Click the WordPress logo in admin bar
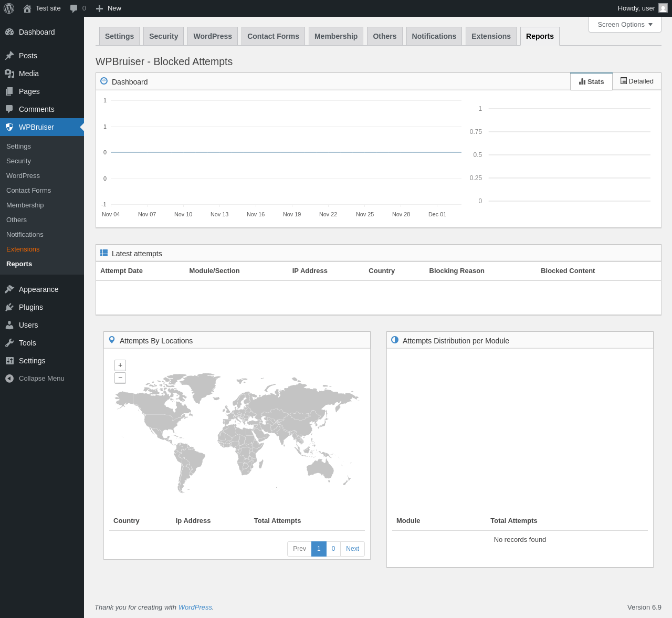The image size is (672, 618). [x=9, y=8]
